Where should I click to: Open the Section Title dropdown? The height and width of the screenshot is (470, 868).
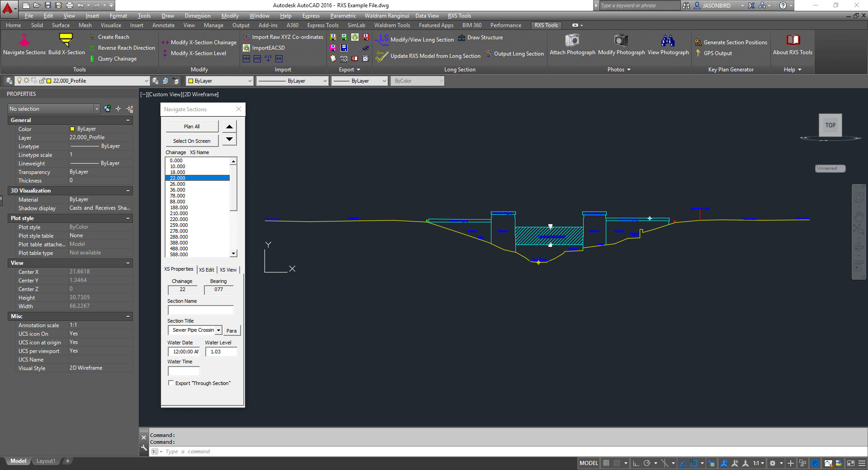pos(218,330)
